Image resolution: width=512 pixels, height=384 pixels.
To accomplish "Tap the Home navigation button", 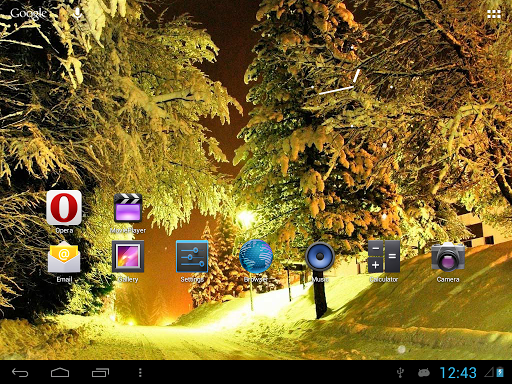I will point(60,372).
